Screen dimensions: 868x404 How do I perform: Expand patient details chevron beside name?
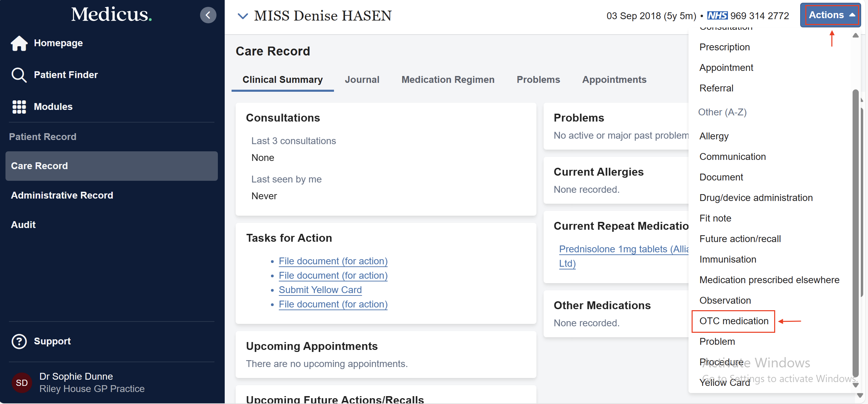pyautogui.click(x=243, y=16)
